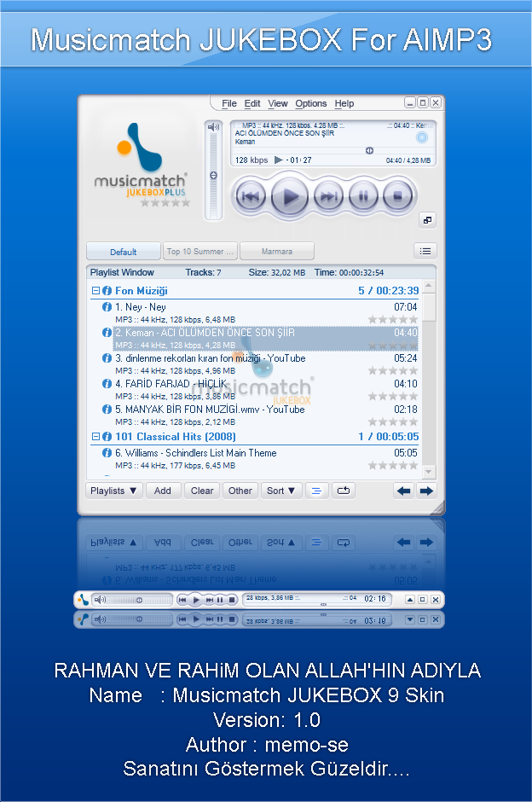Click Next track in the mini player
The image size is (532, 802).
210,600
